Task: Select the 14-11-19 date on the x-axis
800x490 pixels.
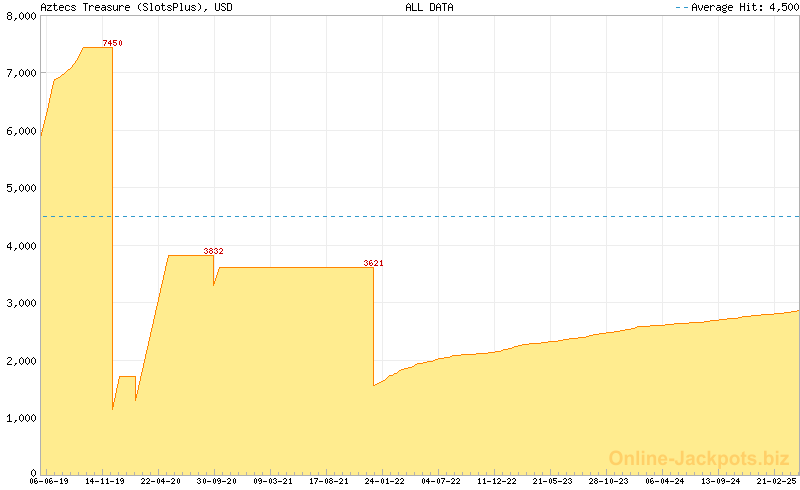Action: click(x=105, y=481)
